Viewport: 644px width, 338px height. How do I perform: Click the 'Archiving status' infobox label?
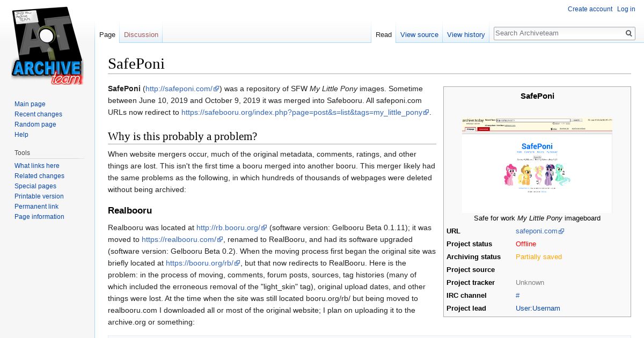point(473,257)
